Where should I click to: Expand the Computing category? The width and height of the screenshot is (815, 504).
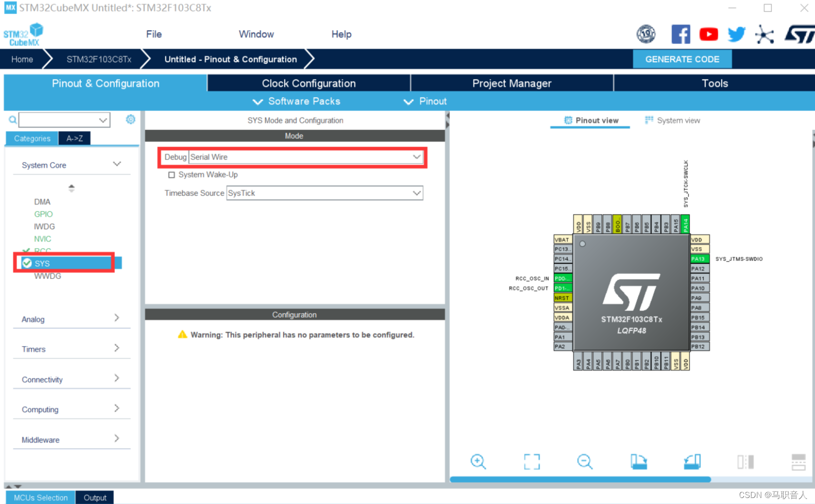point(117,408)
